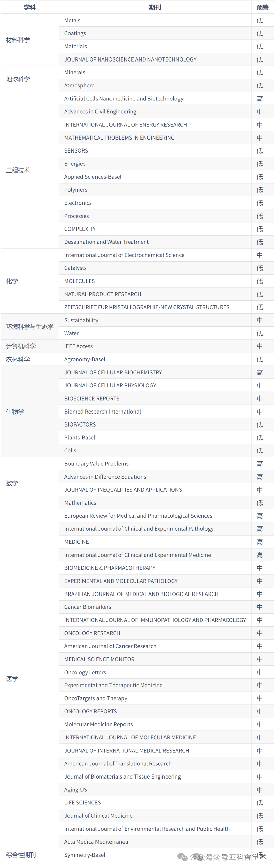The height and width of the screenshot is (868, 275).
Task: Click NATURAL PRODUCT RESEARCH
Action: pyautogui.click(x=103, y=294)
